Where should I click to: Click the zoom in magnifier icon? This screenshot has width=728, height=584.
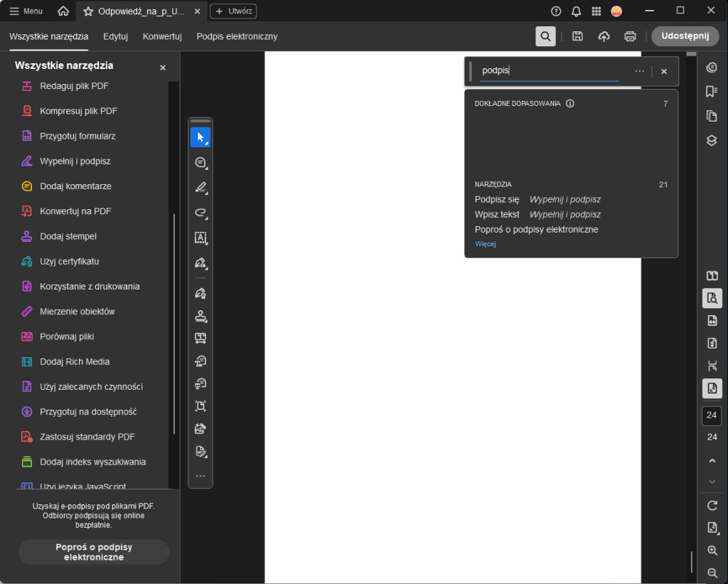pos(712,551)
